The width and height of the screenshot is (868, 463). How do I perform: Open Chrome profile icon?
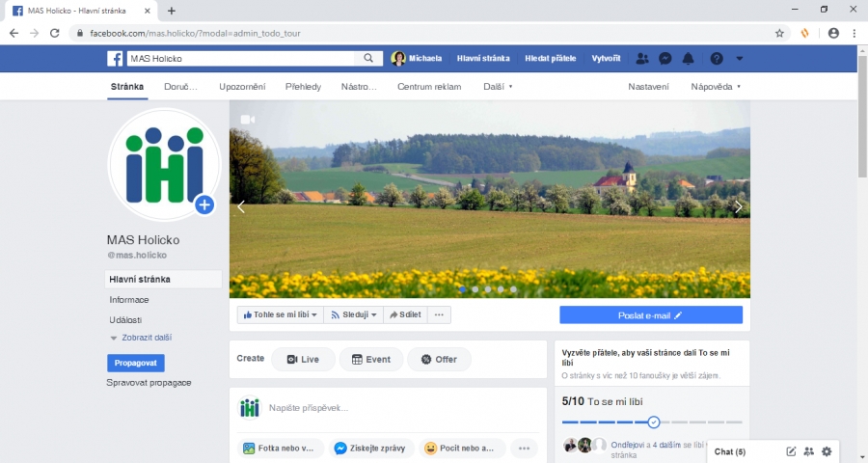pyautogui.click(x=833, y=33)
